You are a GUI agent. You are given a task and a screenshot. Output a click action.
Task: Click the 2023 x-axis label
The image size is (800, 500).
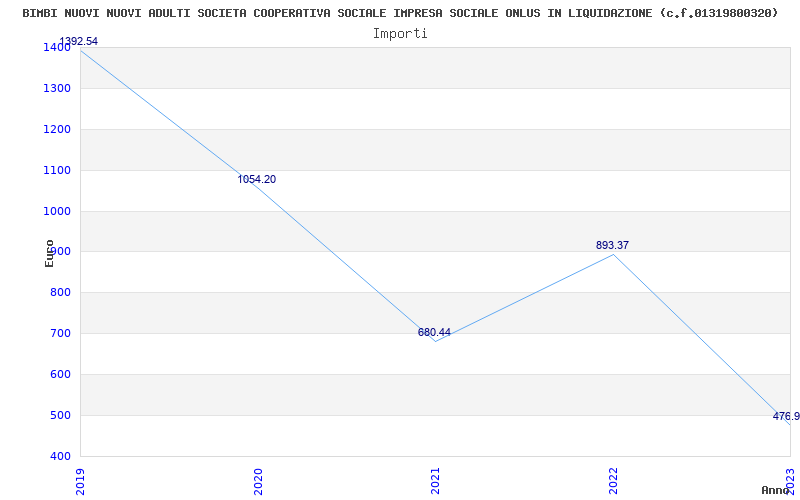[790, 481]
